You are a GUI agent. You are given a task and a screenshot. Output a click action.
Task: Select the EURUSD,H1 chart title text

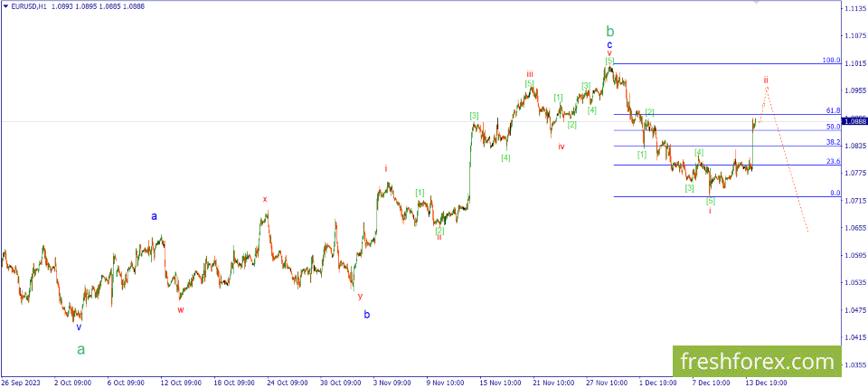click(x=28, y=8)
